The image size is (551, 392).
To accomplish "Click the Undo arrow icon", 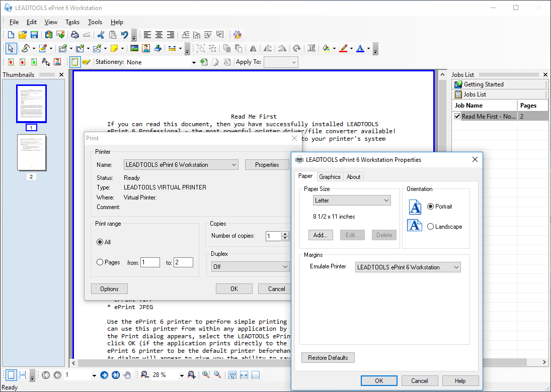I will pos(124,35).
